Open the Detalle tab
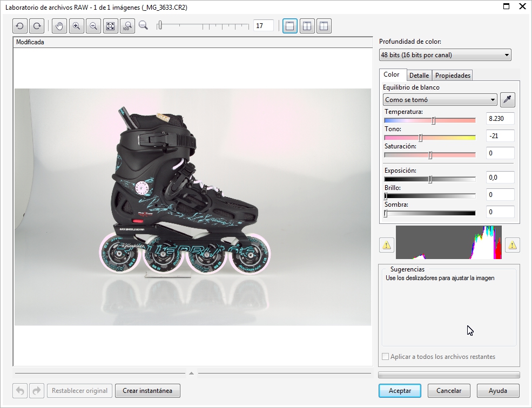The height and width of the screenshot is (408, 532). coord(419,76)
